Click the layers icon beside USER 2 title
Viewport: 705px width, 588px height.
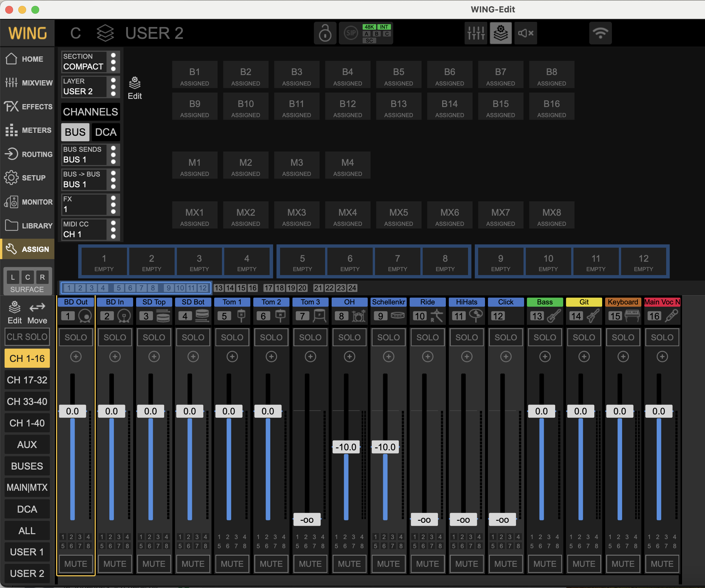tap(105, 33)
